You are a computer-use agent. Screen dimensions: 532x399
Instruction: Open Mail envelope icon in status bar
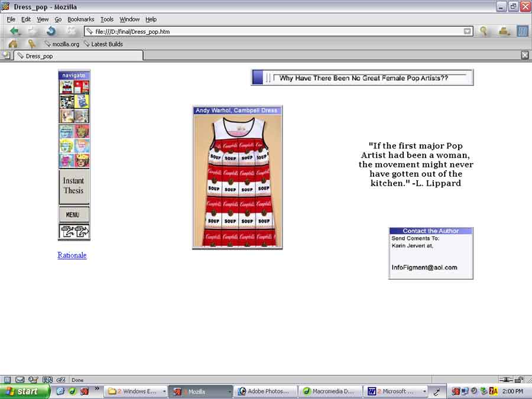(x=20, y=379)
